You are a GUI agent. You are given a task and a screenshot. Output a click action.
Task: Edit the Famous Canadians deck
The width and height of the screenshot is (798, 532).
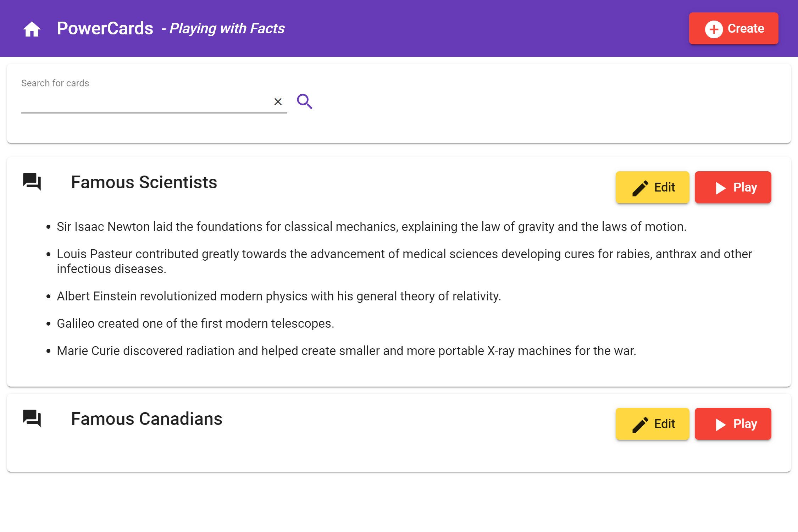(x=653, y=424)
